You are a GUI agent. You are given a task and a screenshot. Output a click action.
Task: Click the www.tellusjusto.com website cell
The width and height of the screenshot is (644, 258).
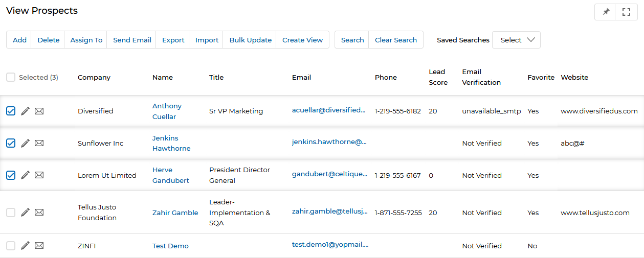[x=595, y=213]
